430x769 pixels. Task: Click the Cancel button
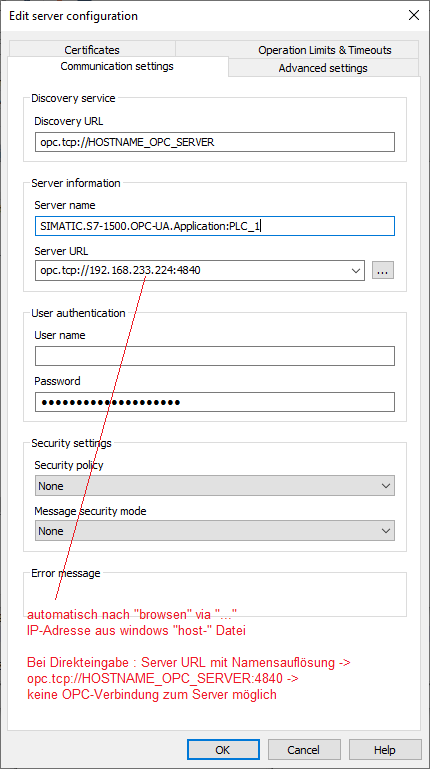304,750
